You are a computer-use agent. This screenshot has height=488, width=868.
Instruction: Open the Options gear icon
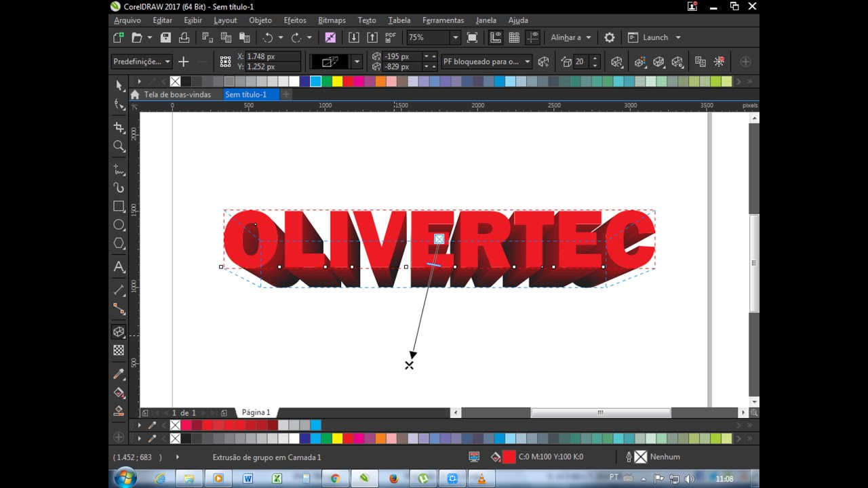point(610,38)
